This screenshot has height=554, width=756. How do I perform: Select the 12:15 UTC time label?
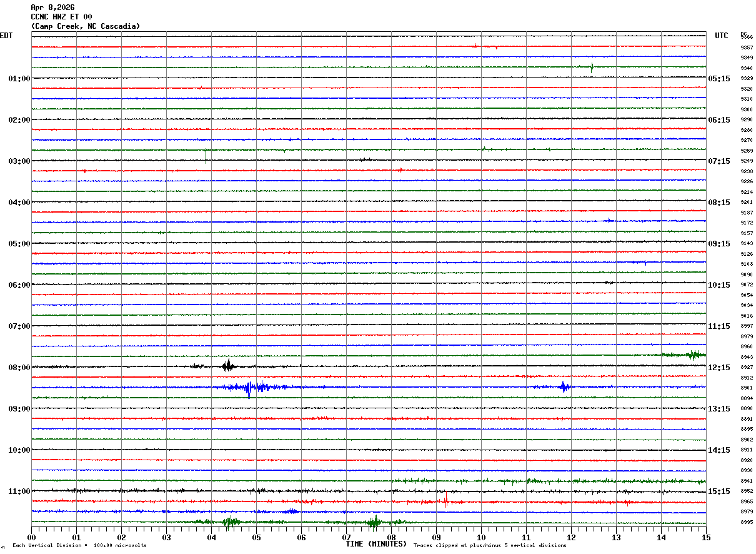[719, 368]
